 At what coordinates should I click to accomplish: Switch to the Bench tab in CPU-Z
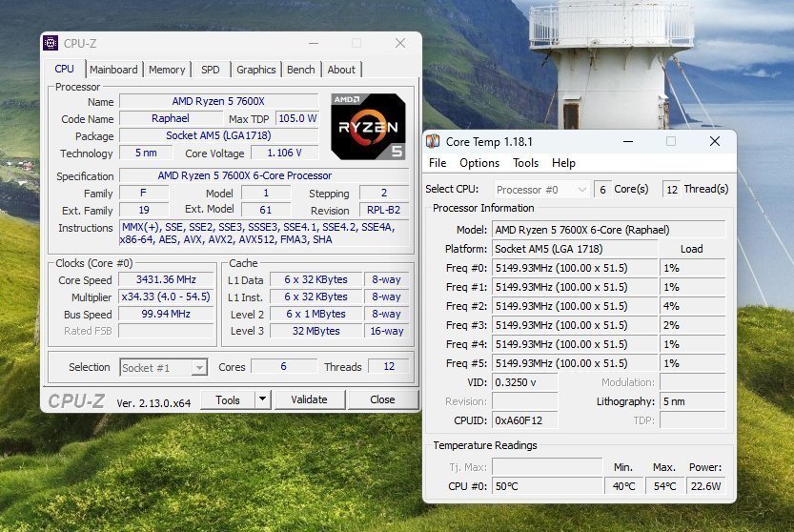301,70
